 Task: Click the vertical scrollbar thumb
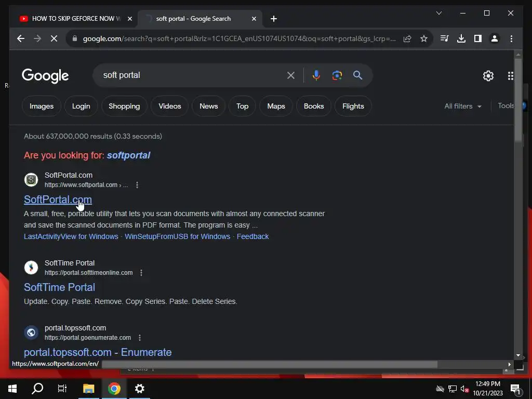(518, 100)
